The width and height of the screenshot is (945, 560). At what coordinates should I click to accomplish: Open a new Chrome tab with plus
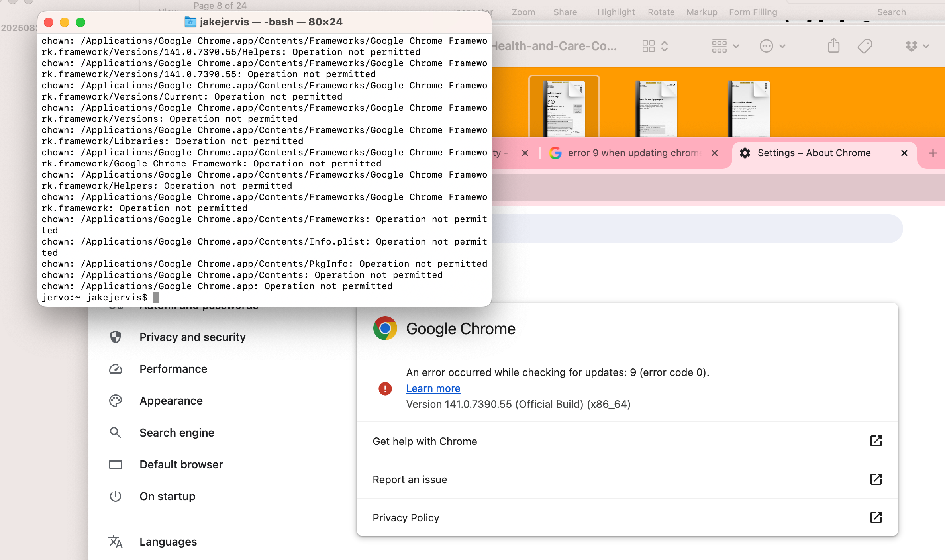tap(933, 153)
